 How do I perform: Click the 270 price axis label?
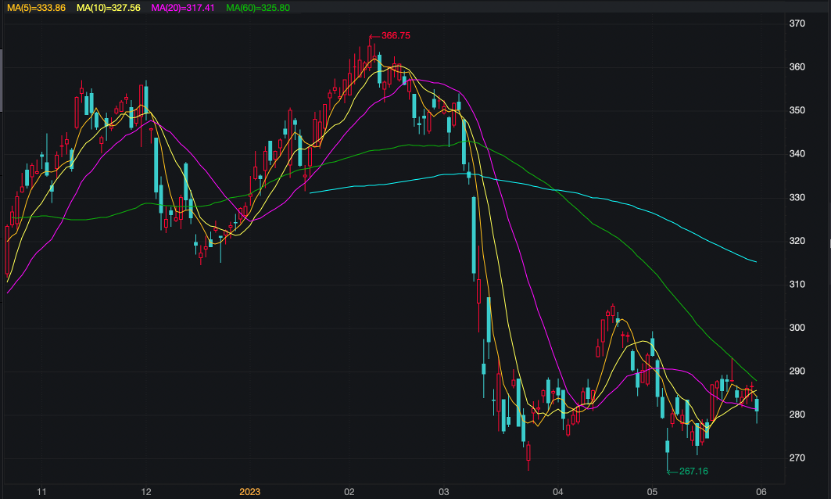click(796, 458)
